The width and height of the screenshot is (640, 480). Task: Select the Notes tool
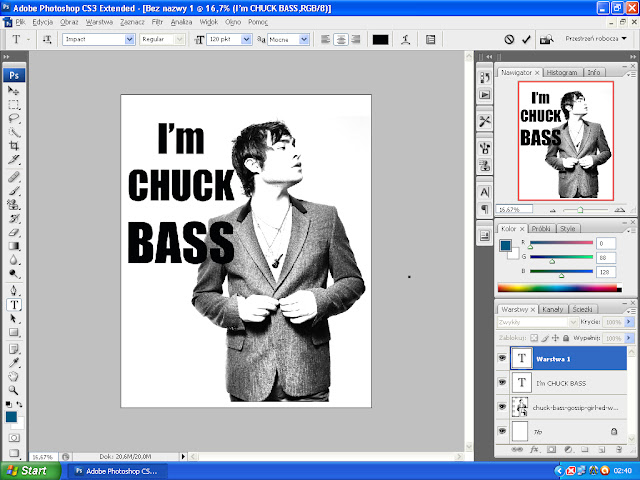pos(13,349)
